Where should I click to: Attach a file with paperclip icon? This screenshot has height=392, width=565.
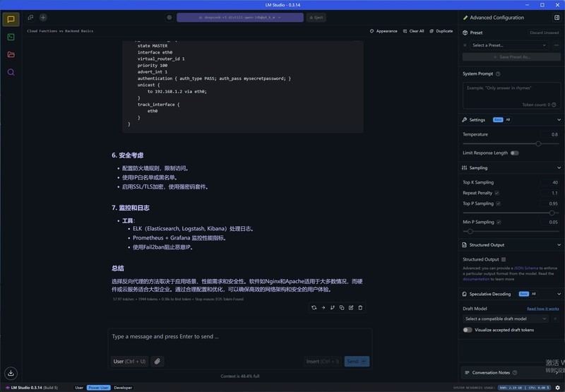157,362
